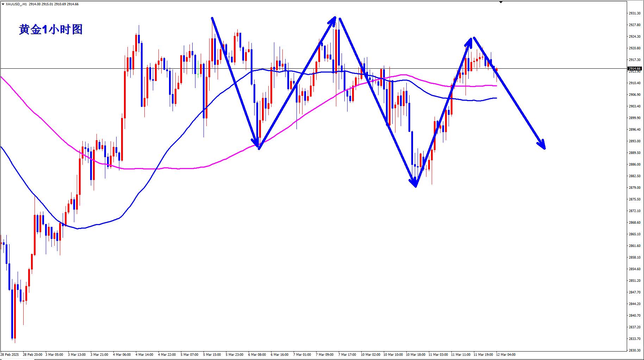
Task: Click the chart shift triangle marker at top
Action: [x=501, y=2]
